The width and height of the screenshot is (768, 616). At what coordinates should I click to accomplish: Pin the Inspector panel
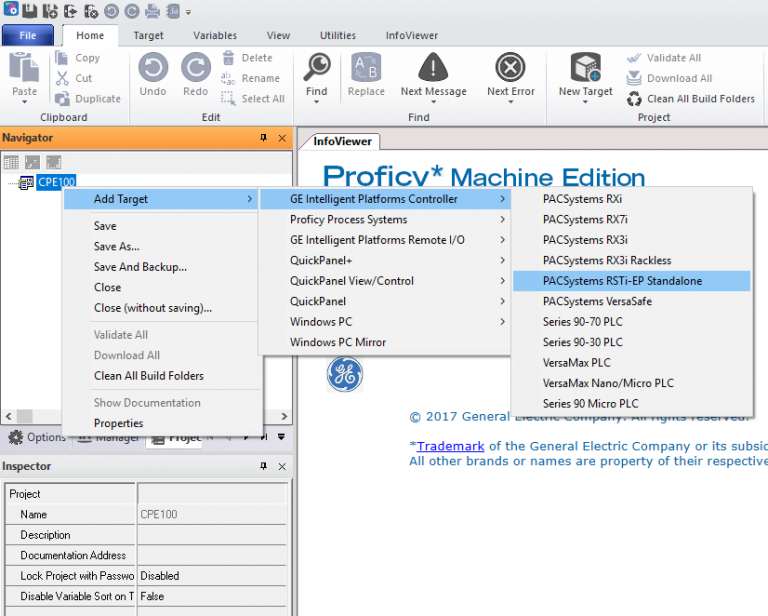(264, 467)
